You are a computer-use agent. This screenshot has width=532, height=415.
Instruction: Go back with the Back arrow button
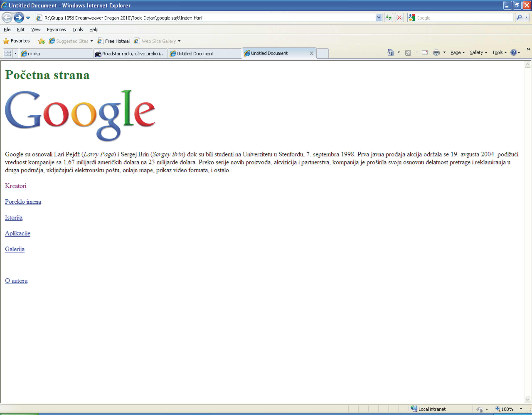pyautogui.click(x=7, y=18)
